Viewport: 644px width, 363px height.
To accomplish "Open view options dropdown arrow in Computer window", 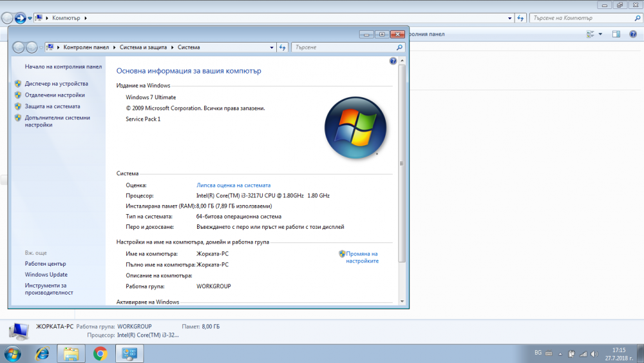I will tap(600, 34).
